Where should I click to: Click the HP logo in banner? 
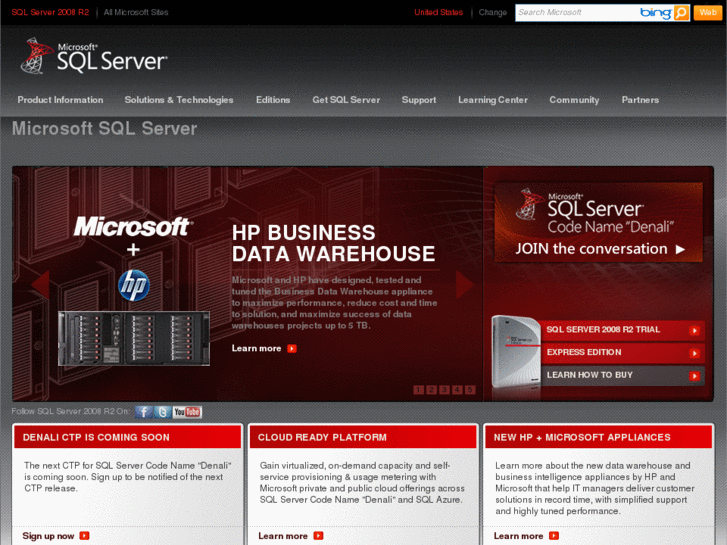(134, 285)
